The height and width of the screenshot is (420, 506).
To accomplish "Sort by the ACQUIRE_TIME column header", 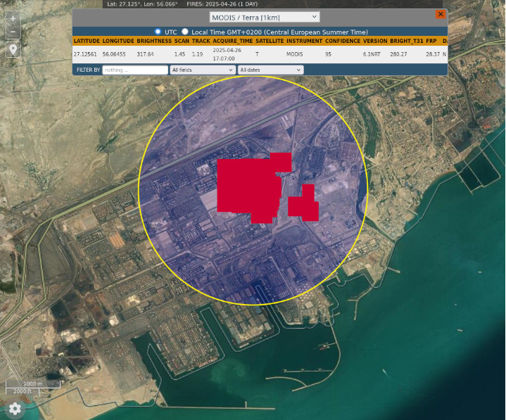I will [233, 41].
